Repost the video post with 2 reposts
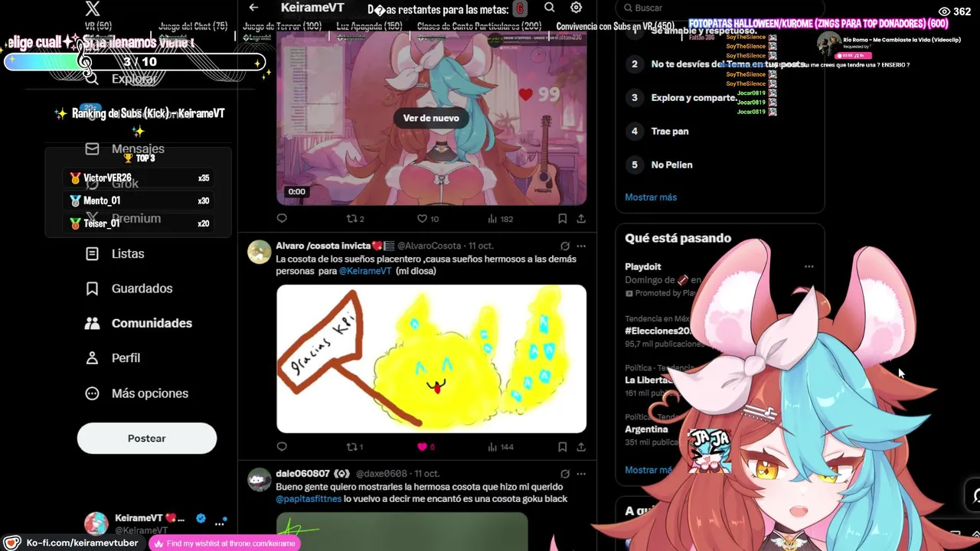980x551 pixels. [355, 219]
